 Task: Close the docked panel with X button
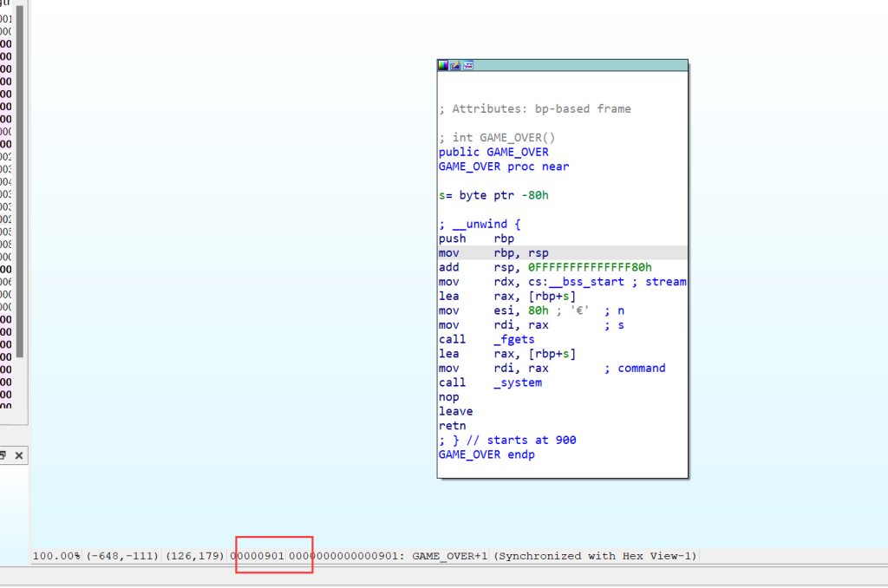(19, 455)
